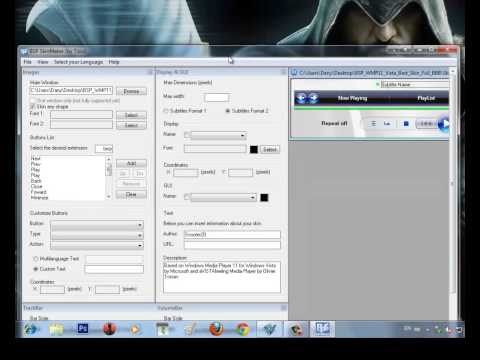Click the skin Description text area
The image size is (480, 360).
click(x=222, y=277)
